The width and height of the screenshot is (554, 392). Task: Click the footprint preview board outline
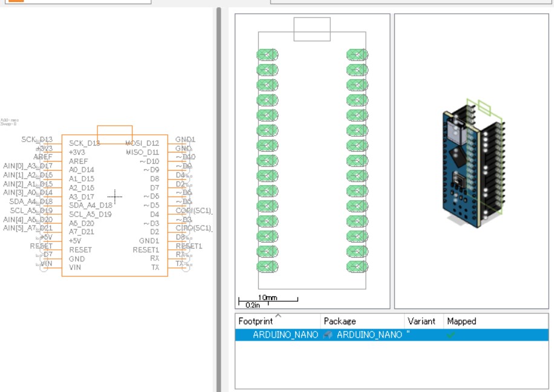pos(312,160)
